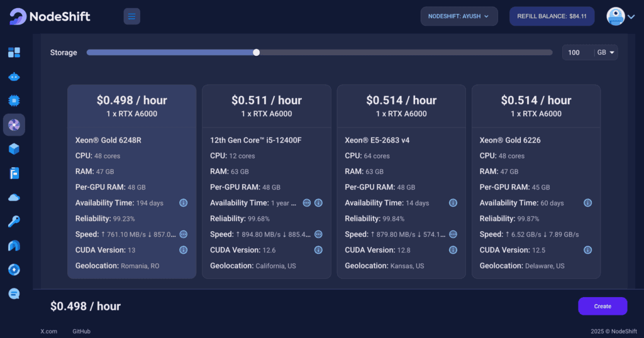Image resolution: width=644 pixels, height=338 pixels.
Task: Click the robot icon in sidebar
Action: coord(14,77)
